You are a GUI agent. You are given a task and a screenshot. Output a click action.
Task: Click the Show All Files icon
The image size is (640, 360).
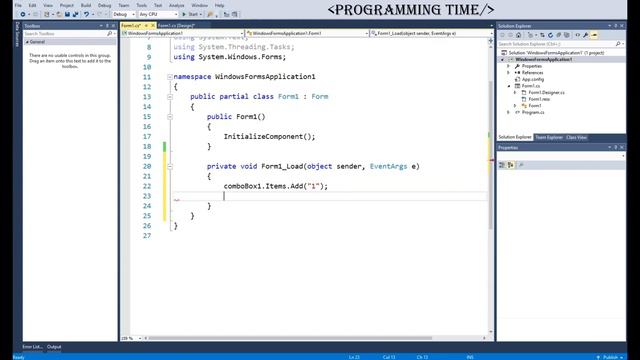click(x=567, y=35)
